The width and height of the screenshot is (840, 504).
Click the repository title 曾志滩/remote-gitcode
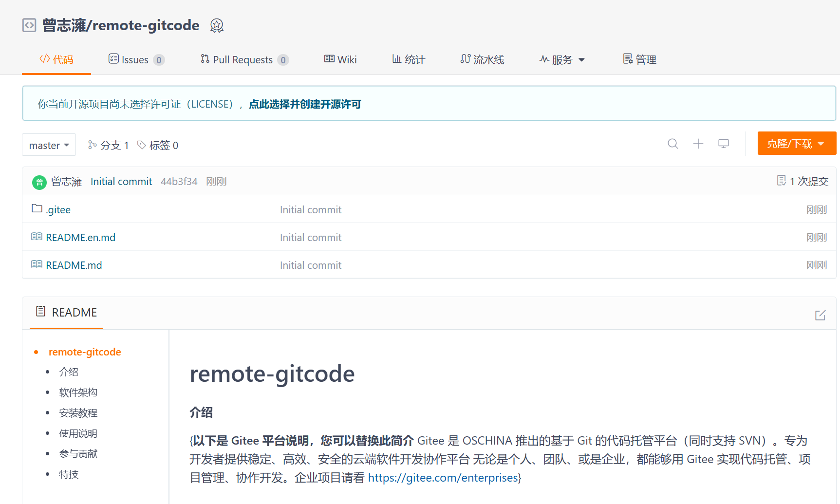click(121, 25)
